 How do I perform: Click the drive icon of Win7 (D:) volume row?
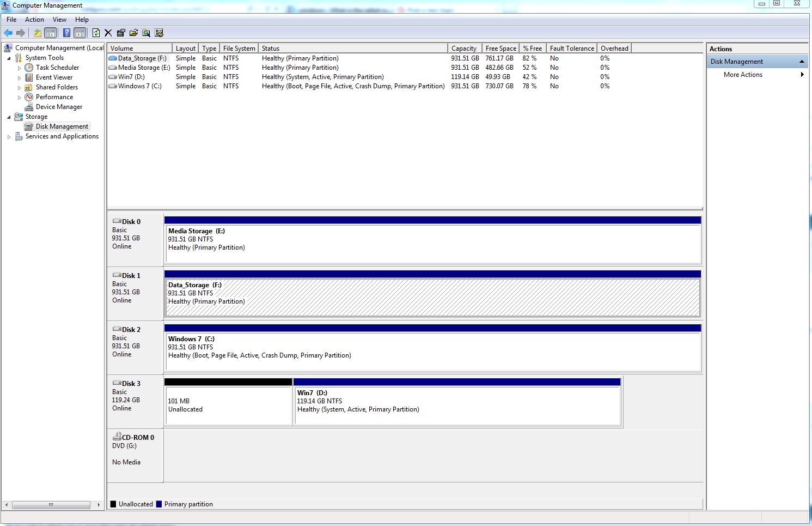point(113,77)
